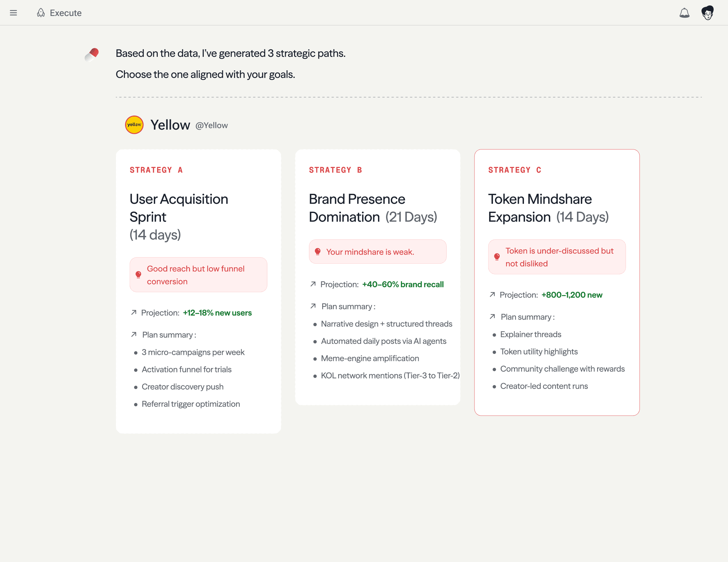Click arrow icon beside Strategy A projection
The image size is (728, 562).
pyautogui.click(x=134, y=312)
